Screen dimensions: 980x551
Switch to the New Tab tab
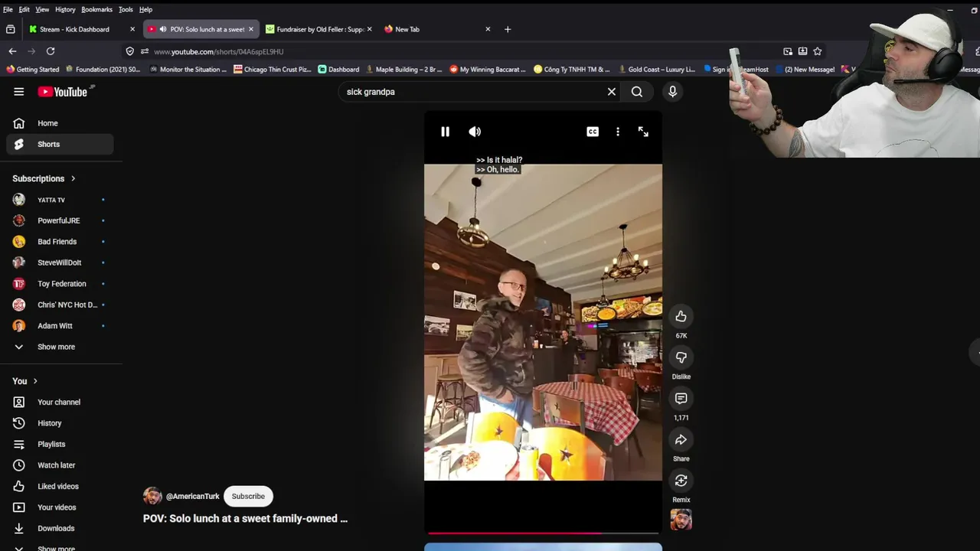point(436,29)
